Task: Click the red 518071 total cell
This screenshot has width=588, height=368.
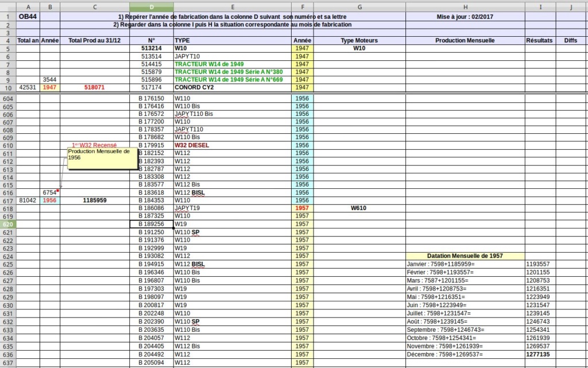Action: point(95,87)
